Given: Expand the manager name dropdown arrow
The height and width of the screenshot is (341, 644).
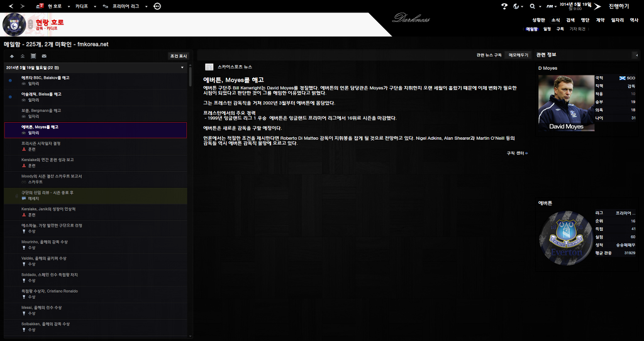Looking at the screenshot, I should point(69,6).
